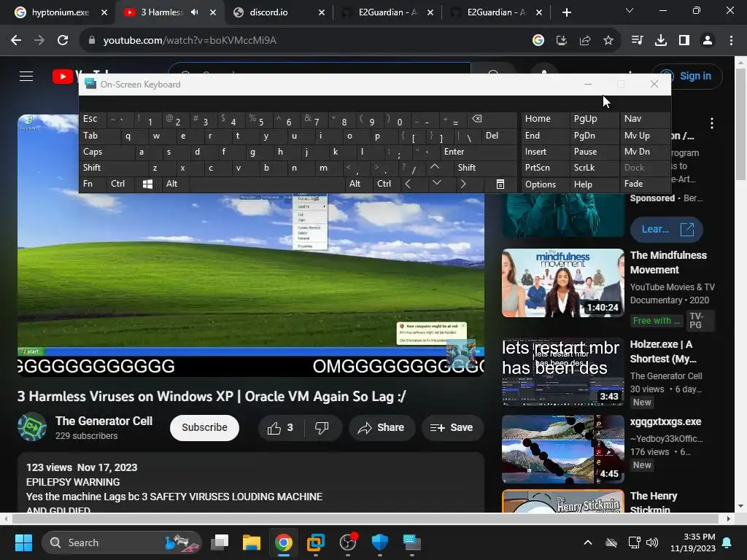Click Sign in on YouTube

tap(687, 76)
